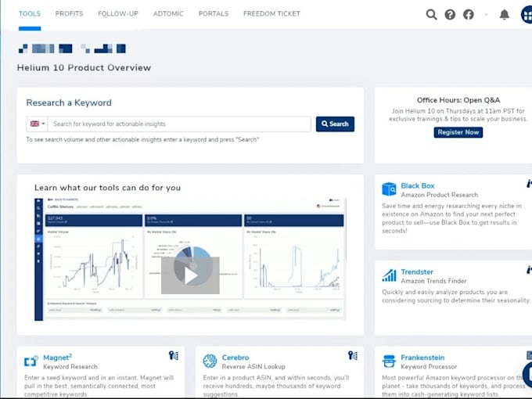Open the Follow-Up tab
532x399 pixels.
(118, 13)
